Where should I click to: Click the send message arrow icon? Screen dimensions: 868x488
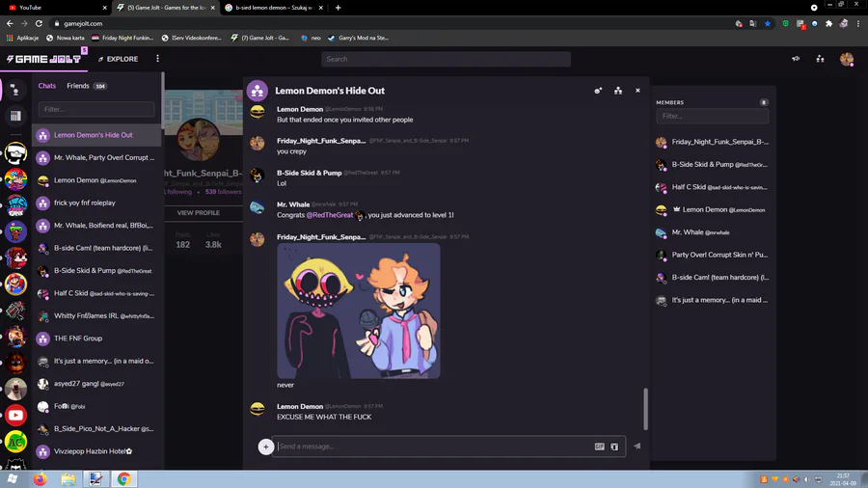(637, 446)
